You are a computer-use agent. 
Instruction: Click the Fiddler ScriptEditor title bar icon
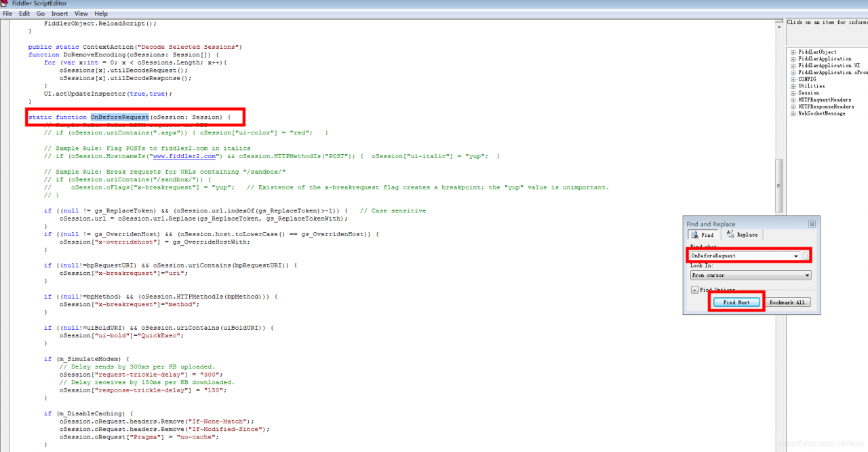pos(5,3)
